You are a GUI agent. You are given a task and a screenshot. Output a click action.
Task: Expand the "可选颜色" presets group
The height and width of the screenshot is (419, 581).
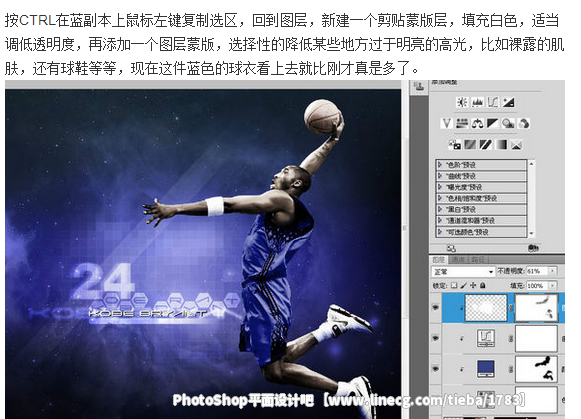point(440,232)
